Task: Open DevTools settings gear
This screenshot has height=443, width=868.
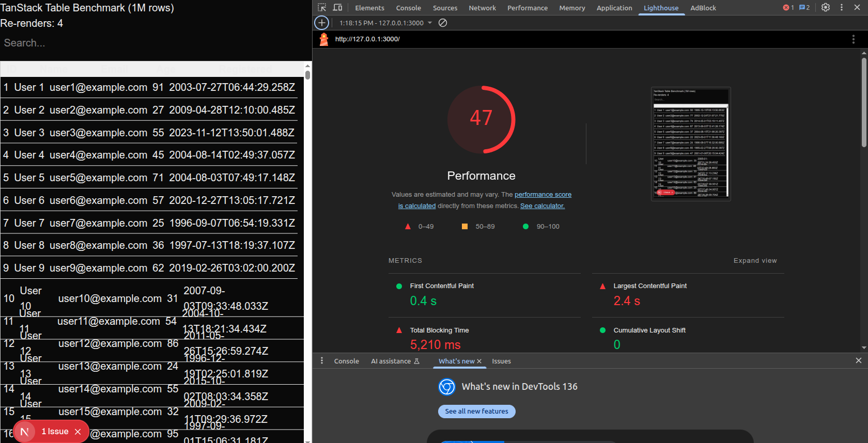Action: [x=826, y=7]
